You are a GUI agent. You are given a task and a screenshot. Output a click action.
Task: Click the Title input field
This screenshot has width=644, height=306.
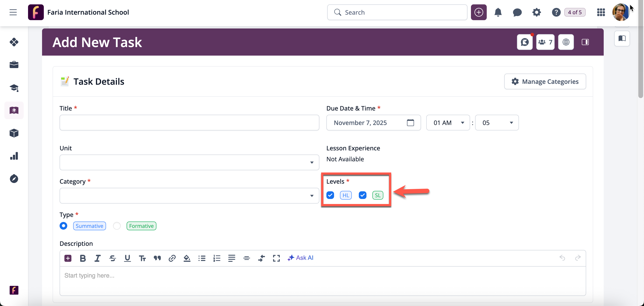point(189,123)
